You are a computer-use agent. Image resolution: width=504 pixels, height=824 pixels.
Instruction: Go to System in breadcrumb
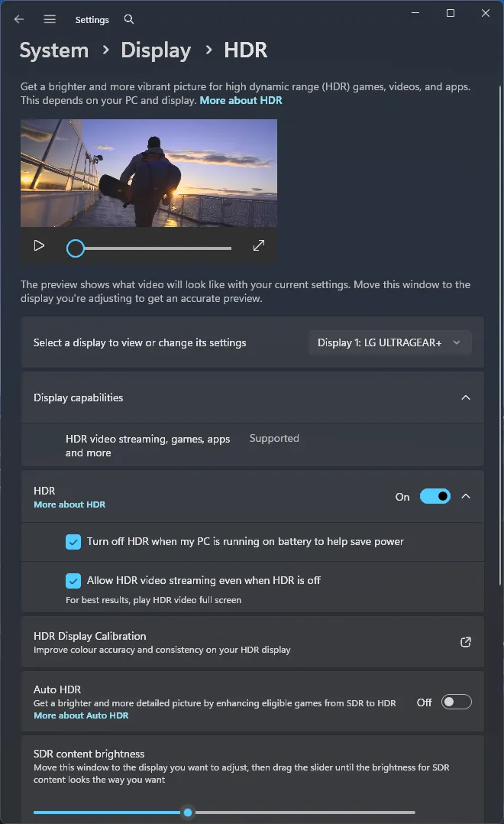(54, 50)
